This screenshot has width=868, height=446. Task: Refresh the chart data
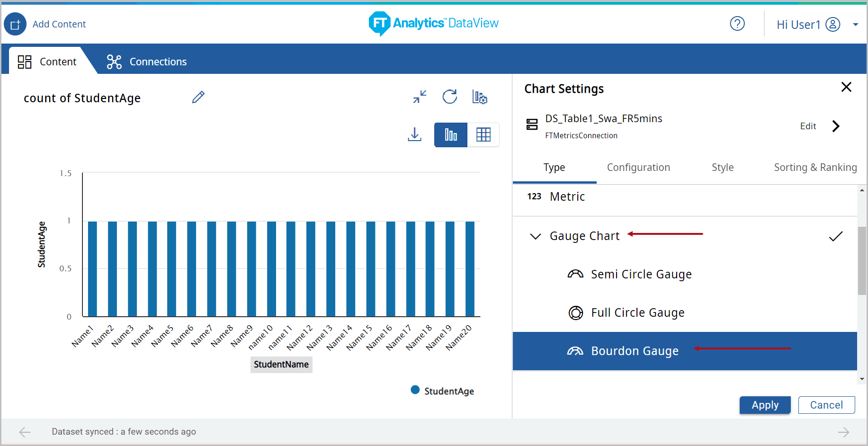coord(450,97)
